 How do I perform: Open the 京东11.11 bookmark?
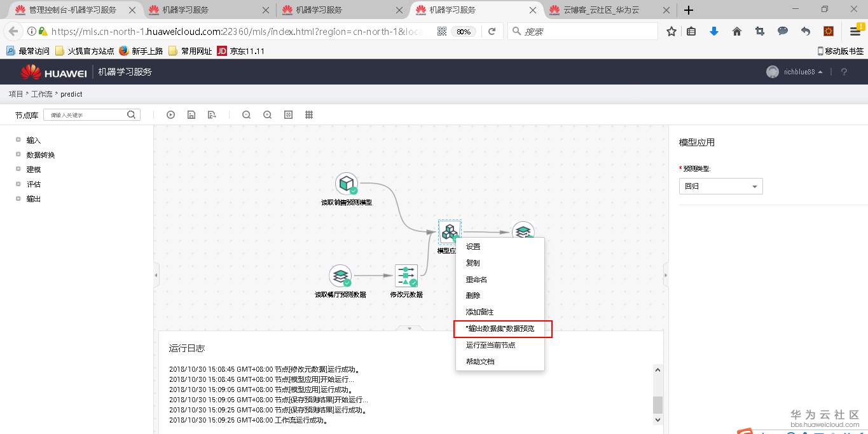[x=240, y=51]
